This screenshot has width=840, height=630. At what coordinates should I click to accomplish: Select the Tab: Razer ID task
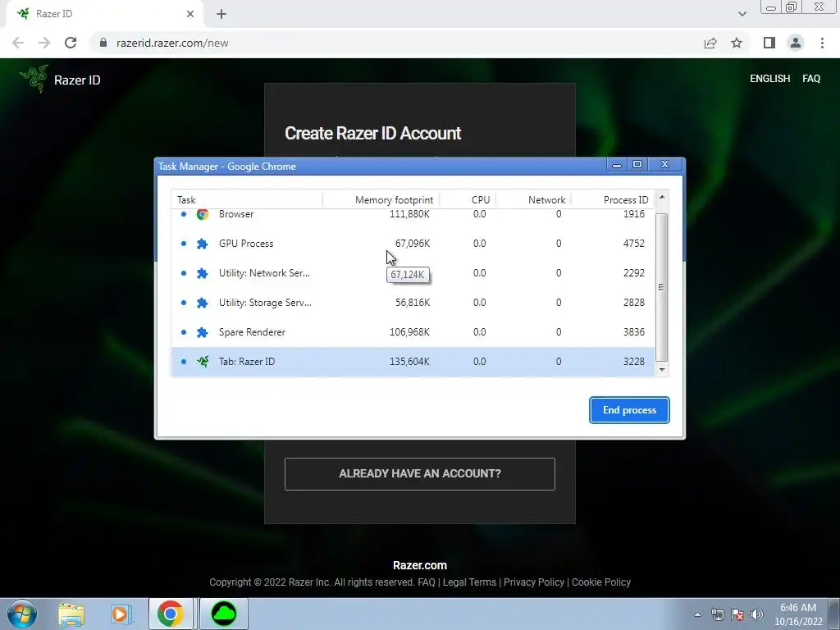(x=413, y=362)
